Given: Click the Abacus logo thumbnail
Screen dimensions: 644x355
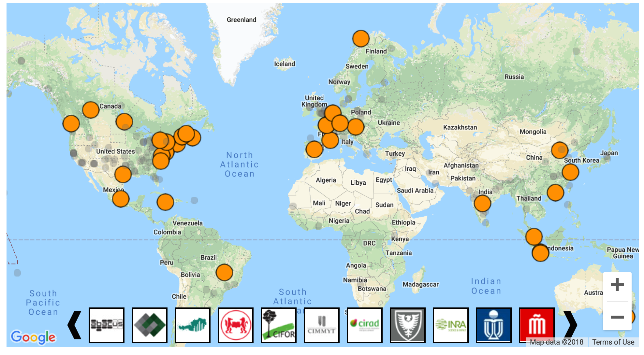Looking at the screenshot, I should [x=107, y=325].
